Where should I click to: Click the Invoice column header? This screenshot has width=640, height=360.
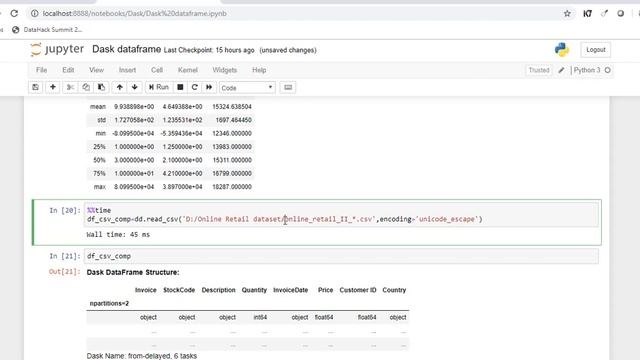point(146,290)
